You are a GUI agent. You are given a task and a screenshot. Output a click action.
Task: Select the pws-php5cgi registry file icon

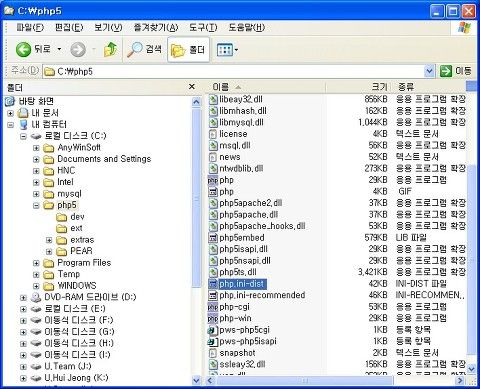point(213,330)
